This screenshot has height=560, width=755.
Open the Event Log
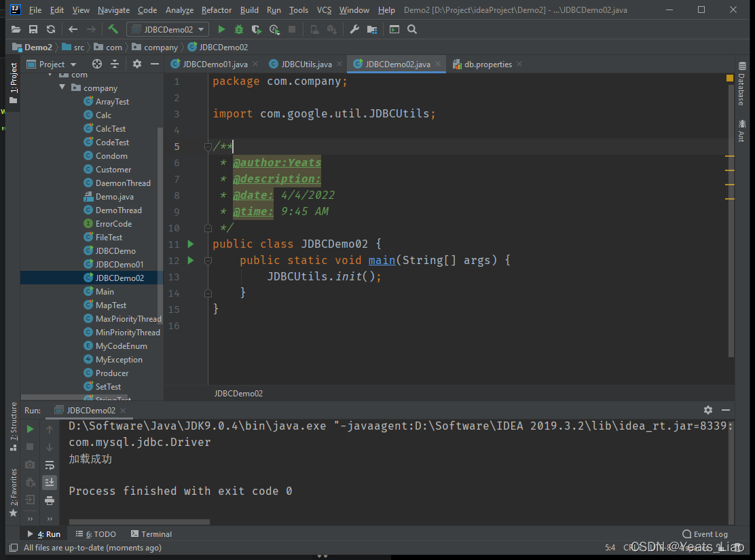tap(705, 534)
